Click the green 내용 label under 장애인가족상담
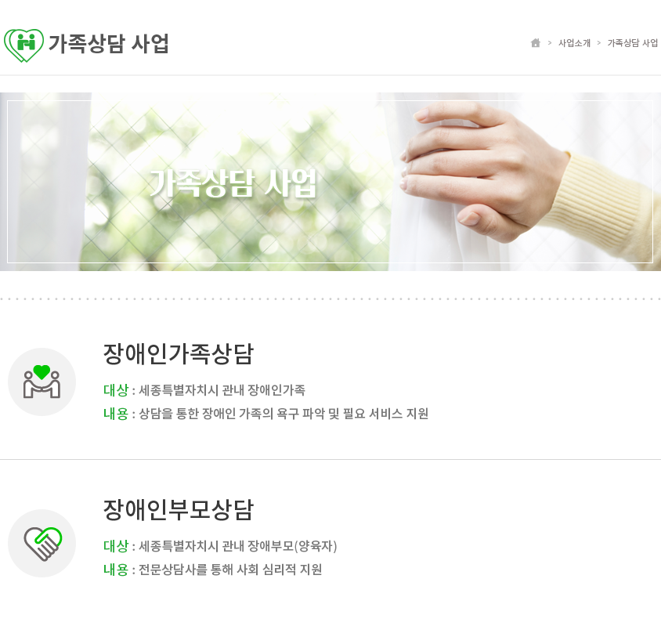661x644 pixels. pyautogui.click(x=116, y=414)
